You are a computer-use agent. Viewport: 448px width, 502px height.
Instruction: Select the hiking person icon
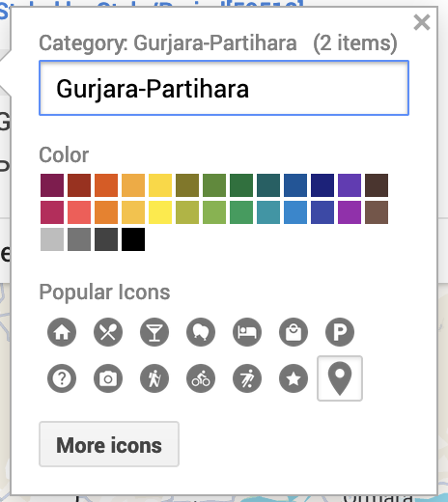[x=154, y=378]
